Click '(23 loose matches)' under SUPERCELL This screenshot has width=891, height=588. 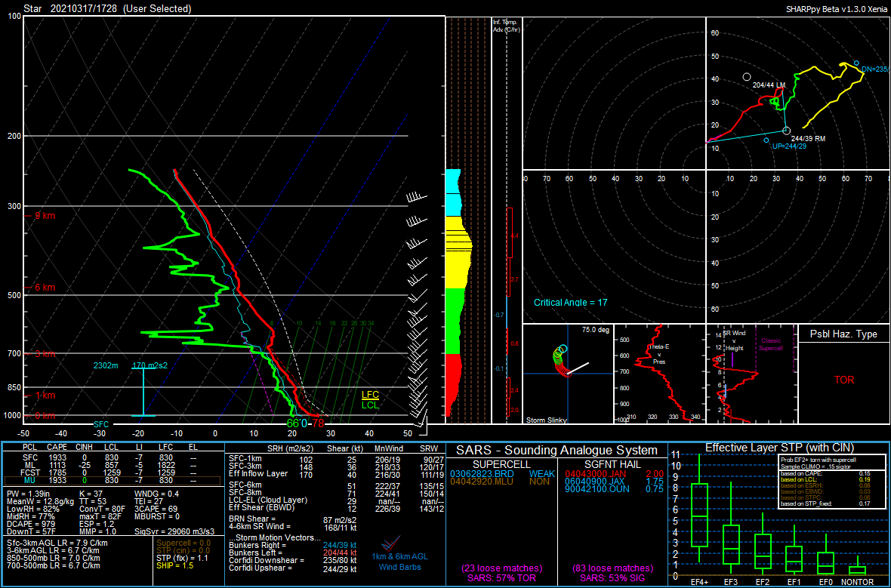coord(502,568)
